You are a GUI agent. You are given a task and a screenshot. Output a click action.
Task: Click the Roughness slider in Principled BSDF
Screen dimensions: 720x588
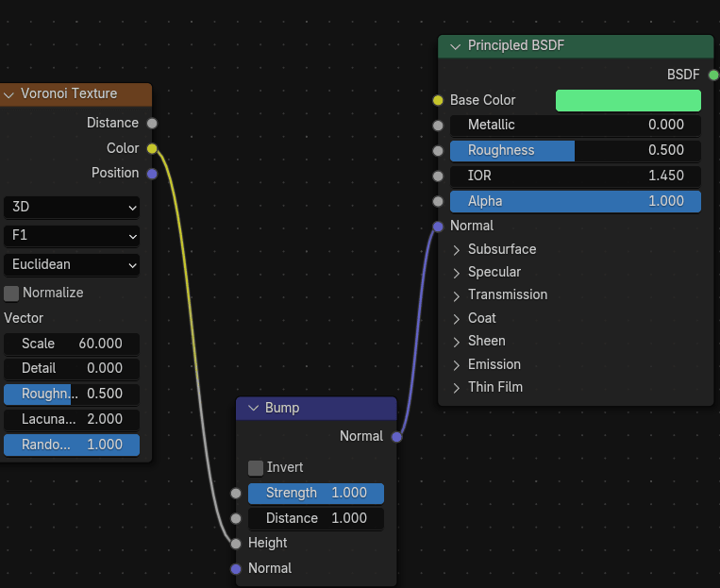pos(576,150)
